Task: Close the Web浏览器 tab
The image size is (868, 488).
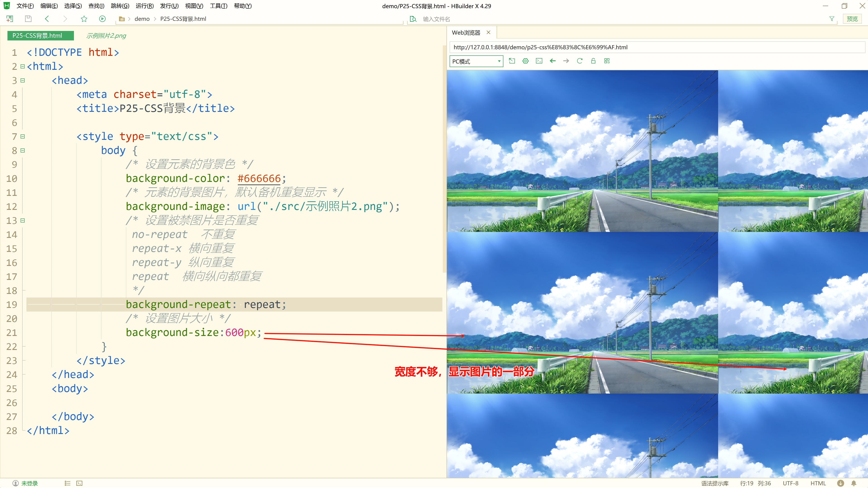Action: tap(488, 32)
